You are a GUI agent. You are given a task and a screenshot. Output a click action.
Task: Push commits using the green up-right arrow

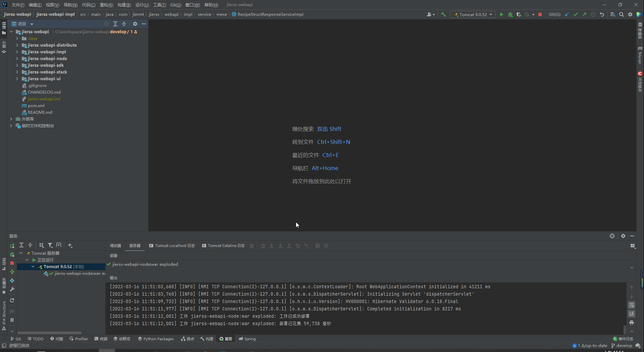(584, 14)
